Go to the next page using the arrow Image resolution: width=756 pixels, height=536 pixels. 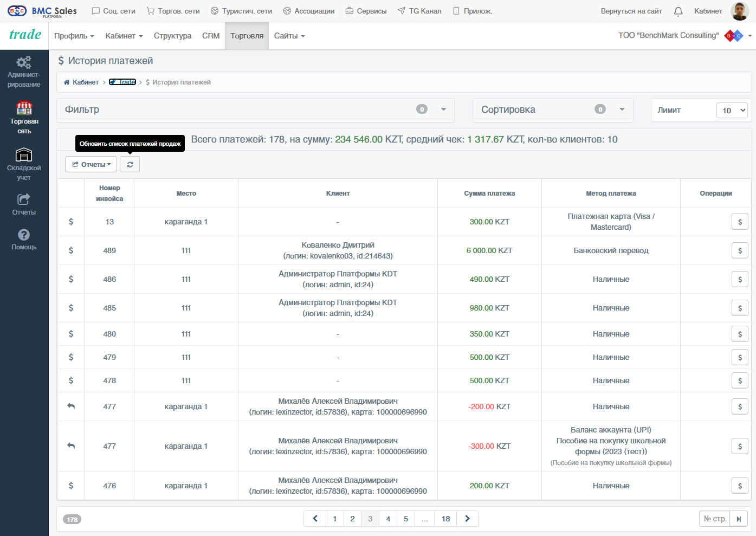[x=467, y=519]
